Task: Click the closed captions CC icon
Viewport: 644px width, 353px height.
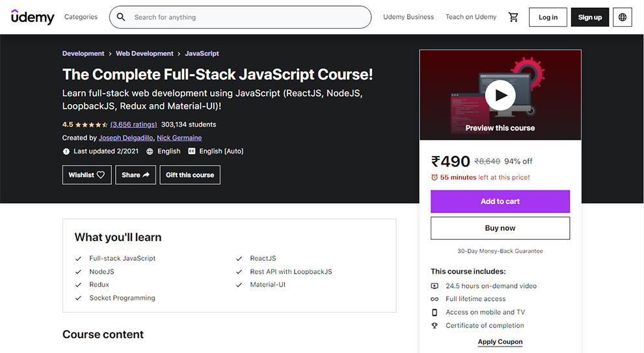Action: 191,151
